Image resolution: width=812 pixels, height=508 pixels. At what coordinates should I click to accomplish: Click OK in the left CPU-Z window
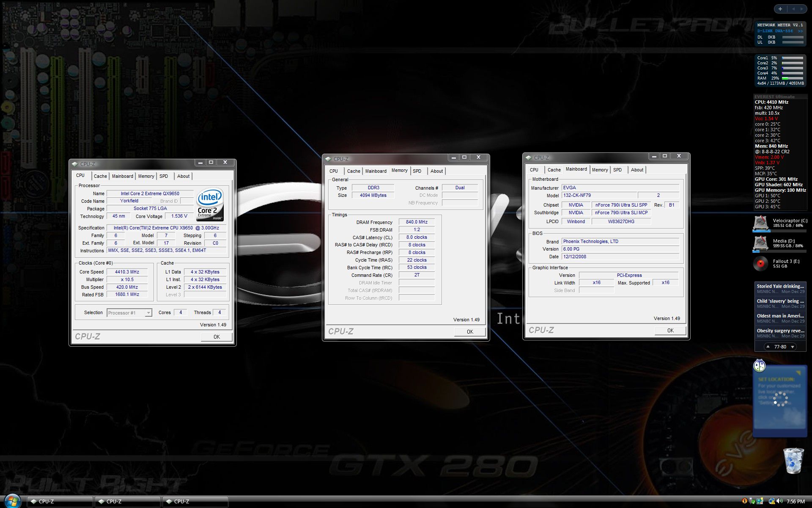tap(217, 337)
